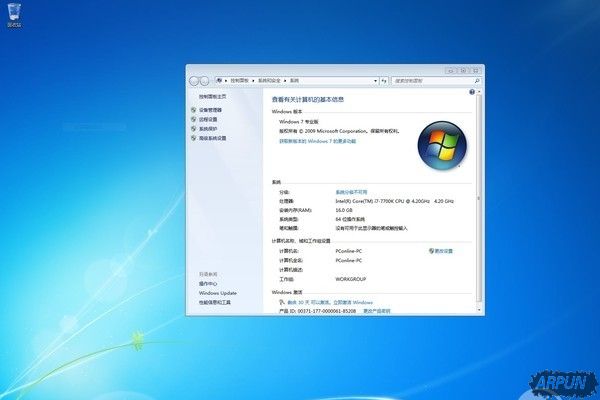Open Advanced system settings from the sidebar
The width and height of the screenshot is (600, 400).
(x=212, y=138)
